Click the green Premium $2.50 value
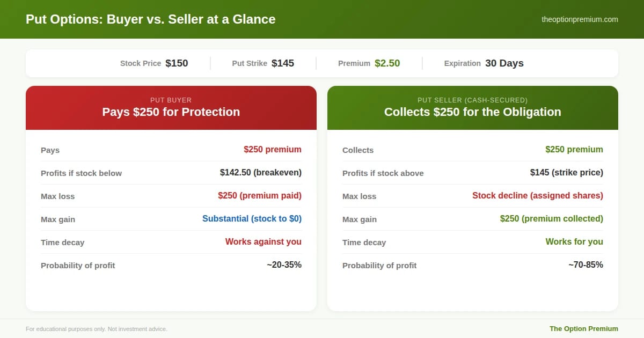Viewport: 644px width, 338px height. [x=387, y=63]
